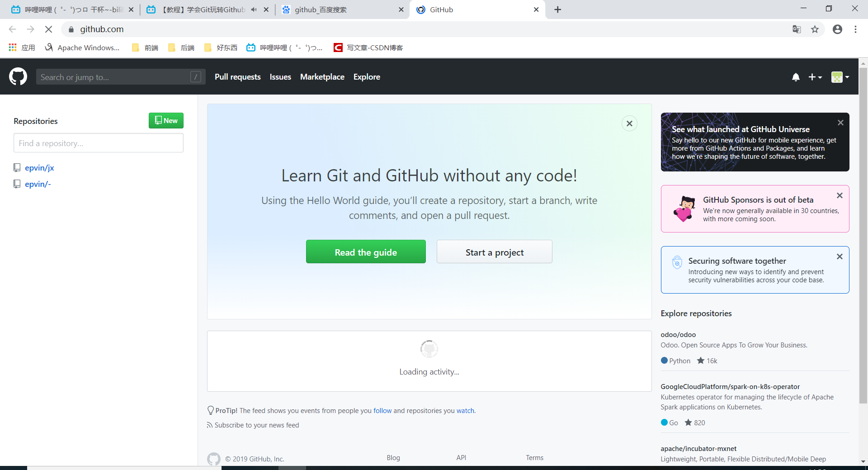Click the star icon next to 820

point(688,423)
